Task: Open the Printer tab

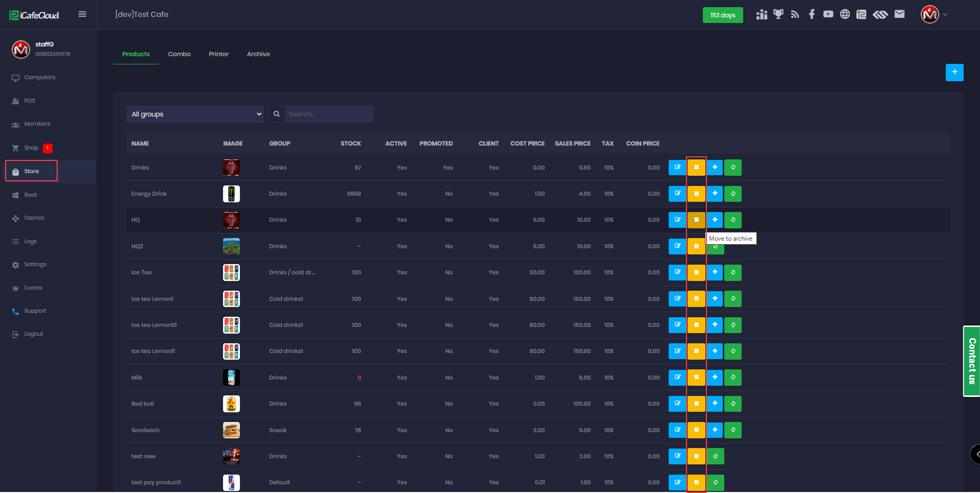Action: 218,54
